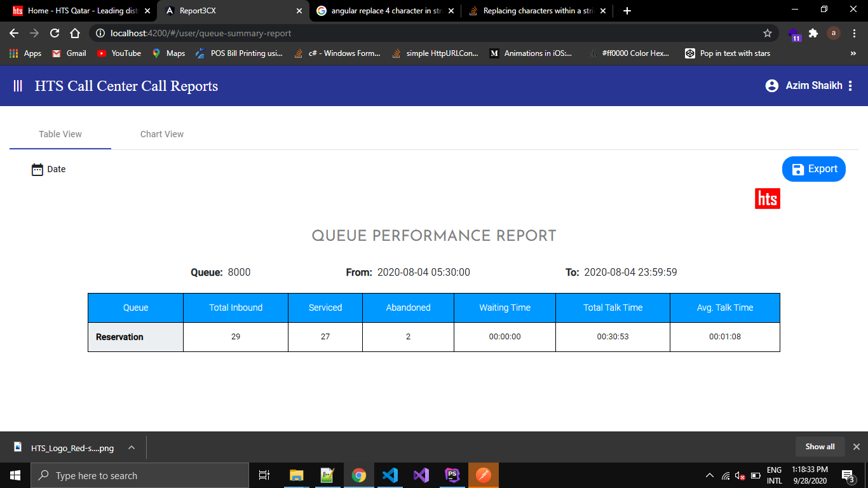This screenshot has height=488, width=868.
Task: Click the Queue column header
Action: point(135,308)
